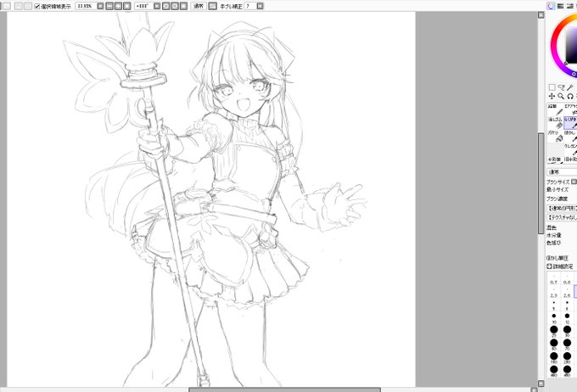Viewport: 577px width, 392px height.
Task: Toggle the color wheel panel icon
Action: tap(551, 6)
